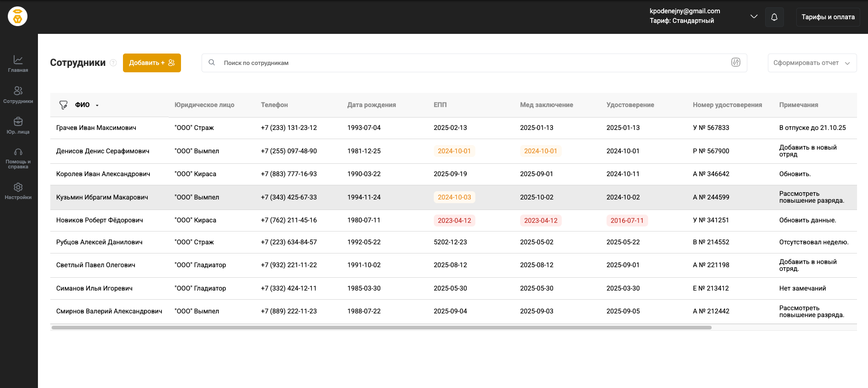Open Помощь и справка in sidebar
The width and height of the screenshot is (868, 388).
click(x=18, y=158)
